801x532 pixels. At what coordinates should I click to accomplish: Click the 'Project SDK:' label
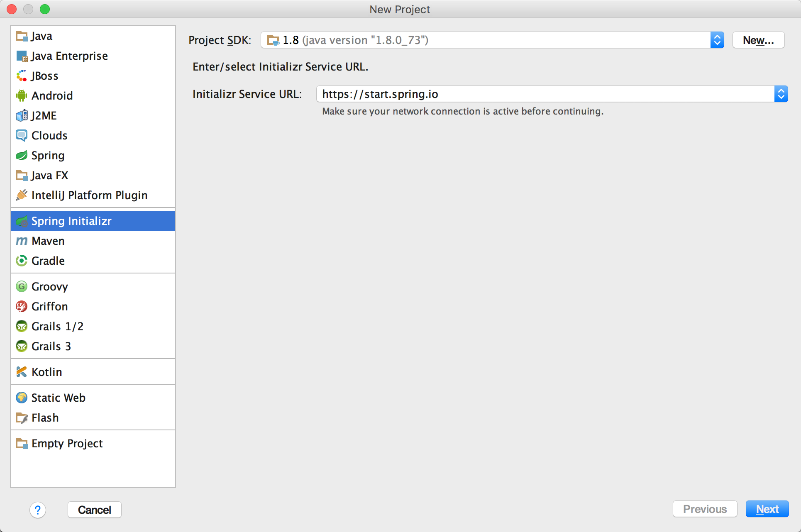[220, 40]
